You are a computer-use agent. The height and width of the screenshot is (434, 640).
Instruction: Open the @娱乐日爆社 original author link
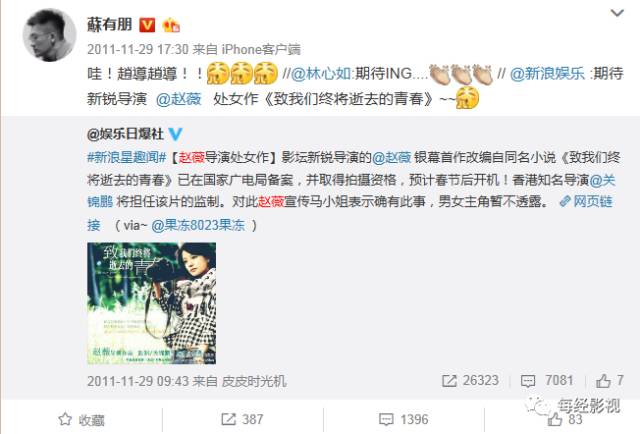pyautogui.click(x=125, y=134)
